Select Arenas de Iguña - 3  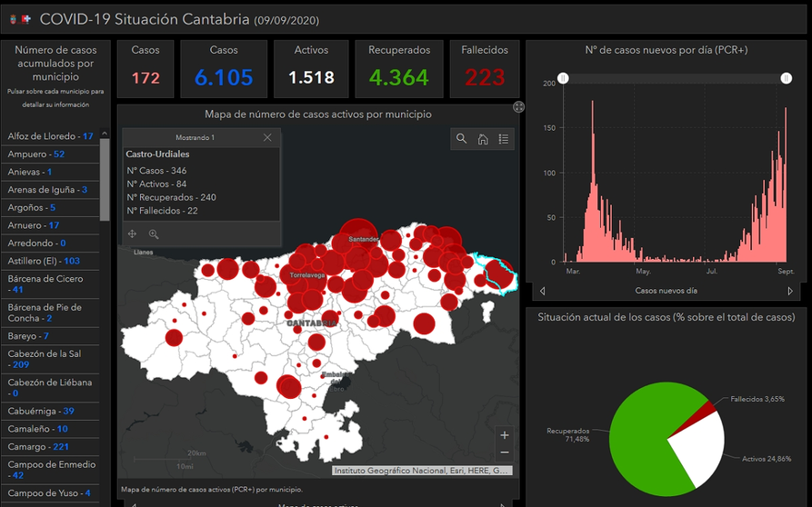pyautogui.click(x=50, y=189)
